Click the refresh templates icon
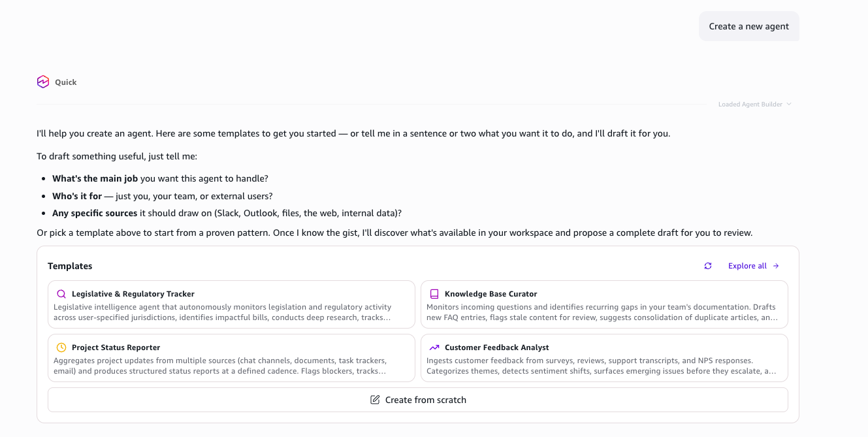868x437 pixels. 708,266
